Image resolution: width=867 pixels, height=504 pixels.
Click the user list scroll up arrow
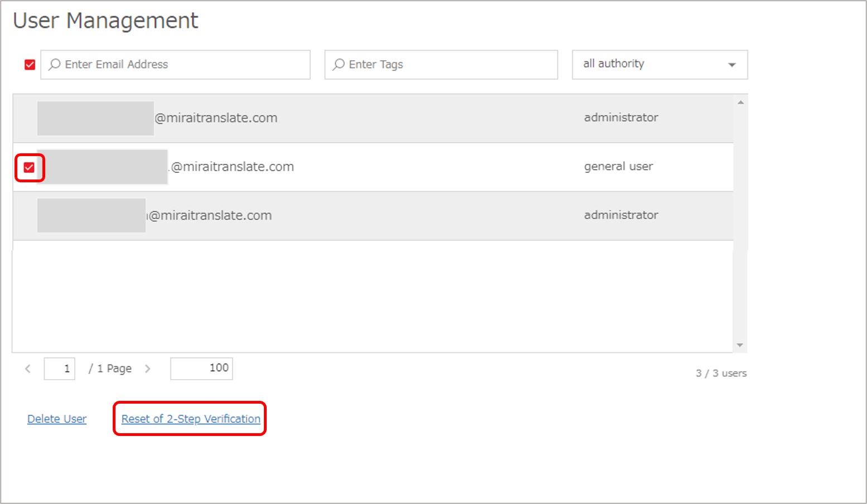click(x=740, y=103)
